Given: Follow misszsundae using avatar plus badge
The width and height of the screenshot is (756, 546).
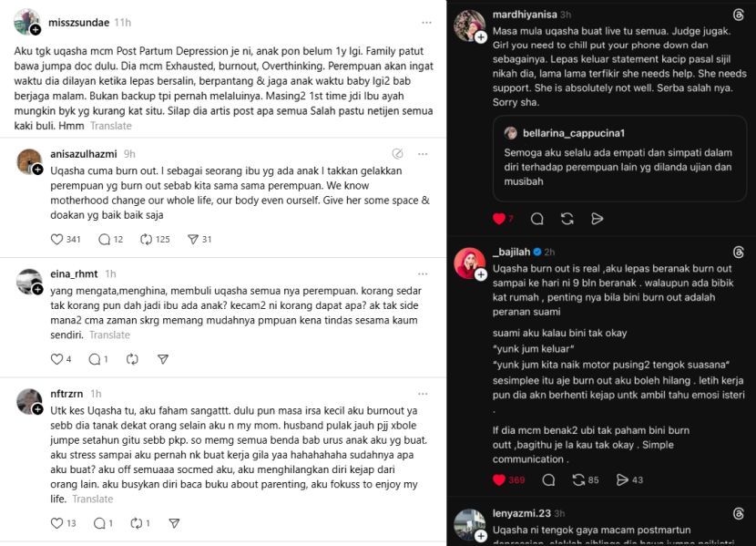Looking at the screenshot, I should [35, 30].
